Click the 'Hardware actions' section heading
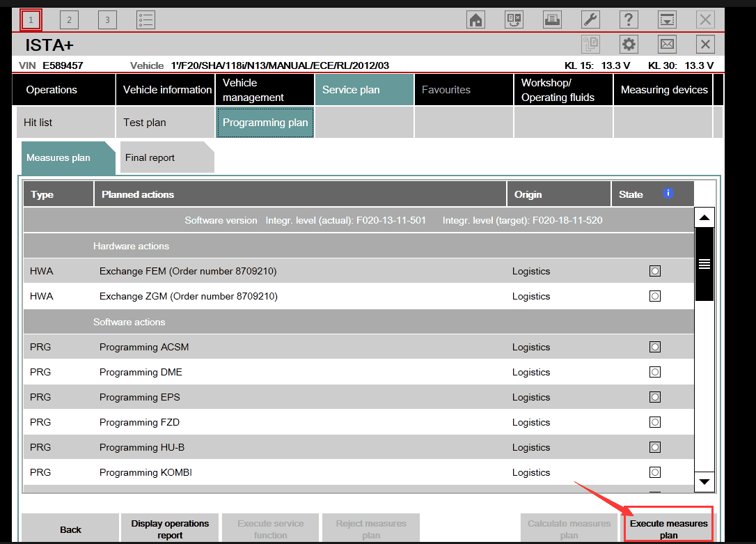This screenshot has height=544, width=756. (131, 246)
